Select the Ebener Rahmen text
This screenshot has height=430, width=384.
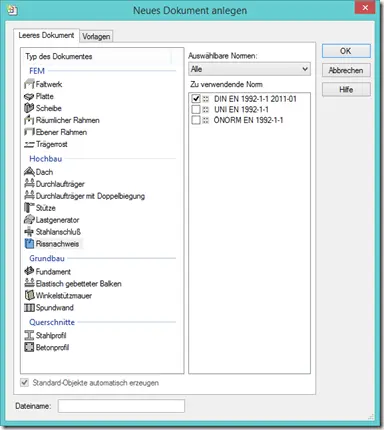(61, 132)
